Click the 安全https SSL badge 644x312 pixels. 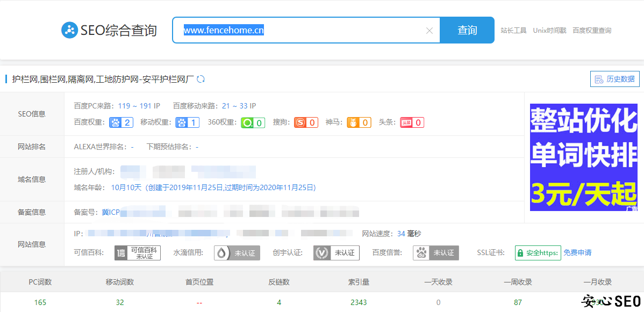click(538, 253)
